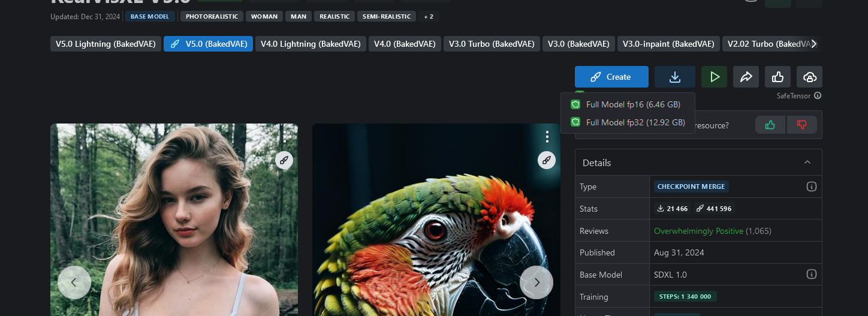Click the red thumbs-down review button
This screenshot has width=868, height=316.
pyautogui.click(x=802, y=125)
